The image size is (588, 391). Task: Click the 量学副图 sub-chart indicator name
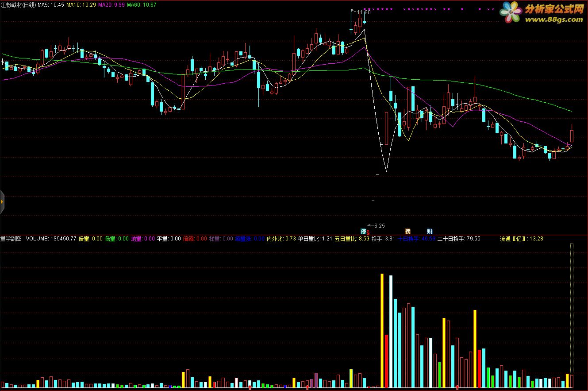coord(11,239)
